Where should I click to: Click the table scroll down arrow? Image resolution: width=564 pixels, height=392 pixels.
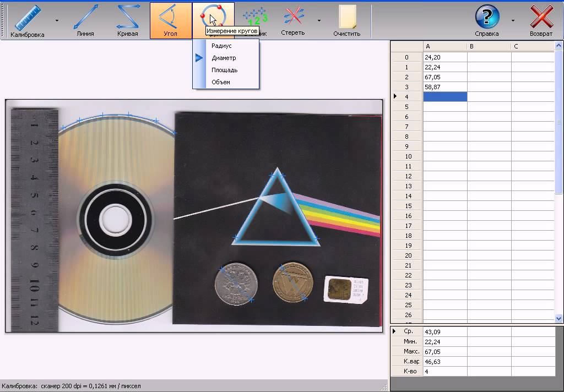(558, 318)
